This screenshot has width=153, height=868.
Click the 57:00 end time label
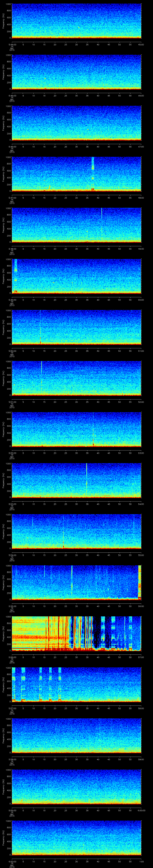[141, 657]
